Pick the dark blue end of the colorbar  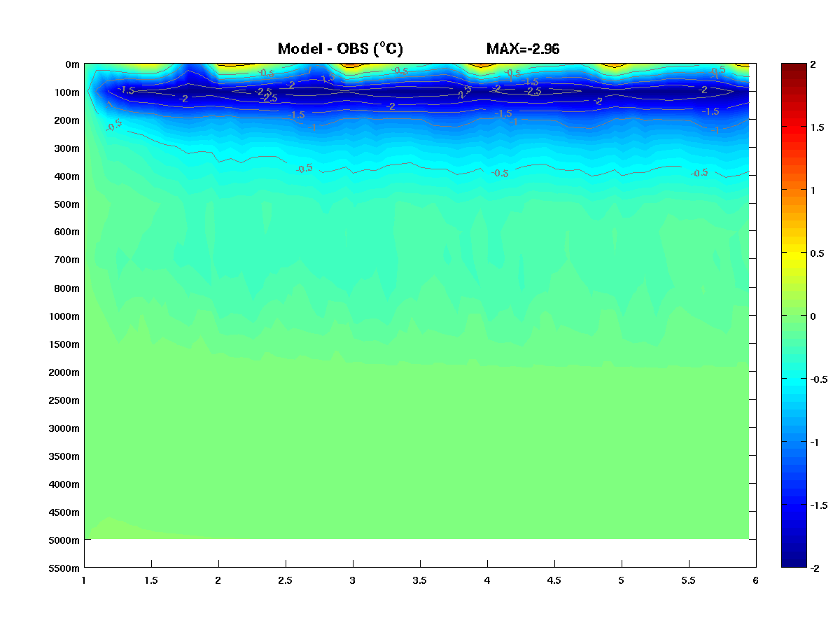(793, 562)
